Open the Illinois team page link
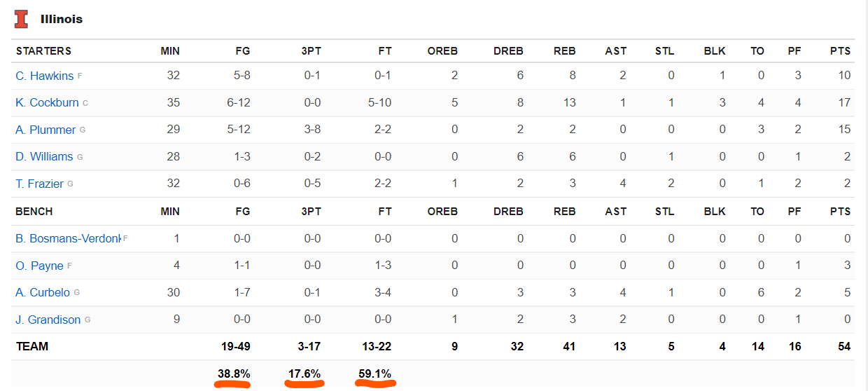The width and height of the screenshot is (868, 391). coord(62,19)
